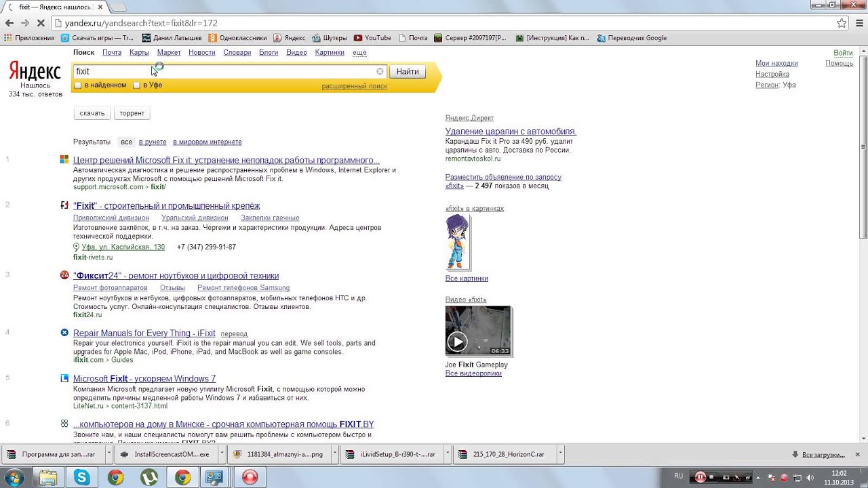868x488 pixels.
Task: Click the Яндекс logo
Action: pyautogui.click(x=34, y=71)
